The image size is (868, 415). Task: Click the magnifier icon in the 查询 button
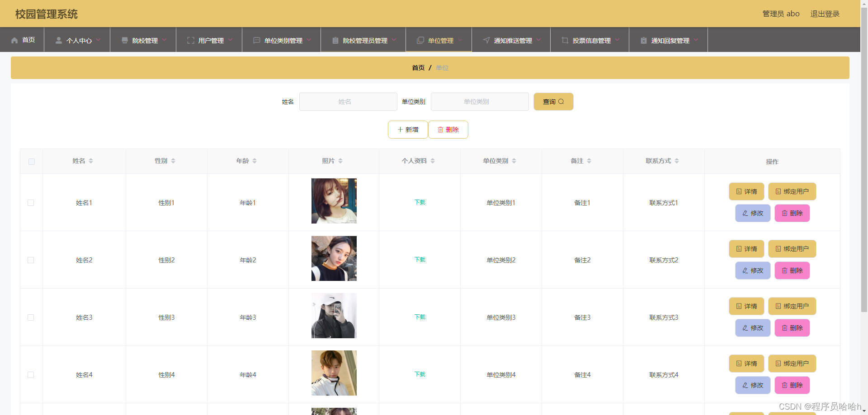coord(561,102)
